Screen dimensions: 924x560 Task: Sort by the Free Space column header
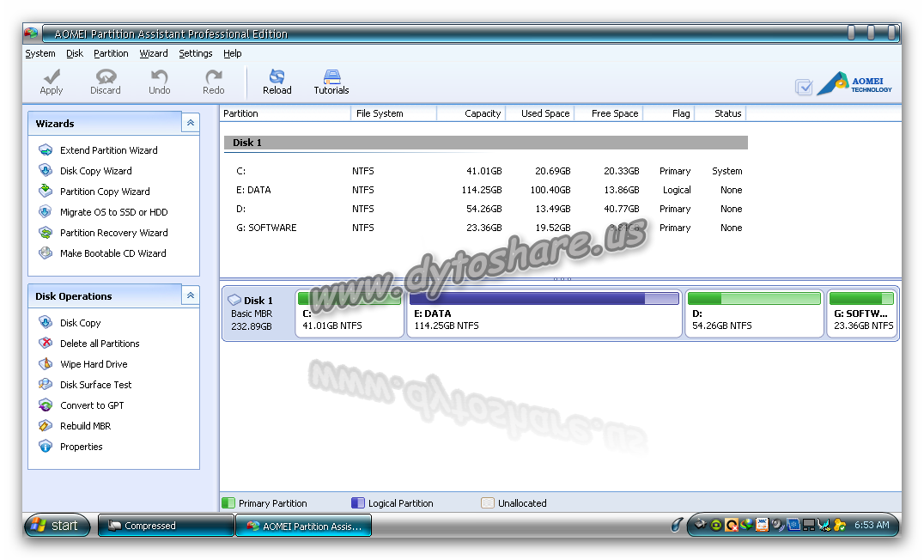pos(609,113)
